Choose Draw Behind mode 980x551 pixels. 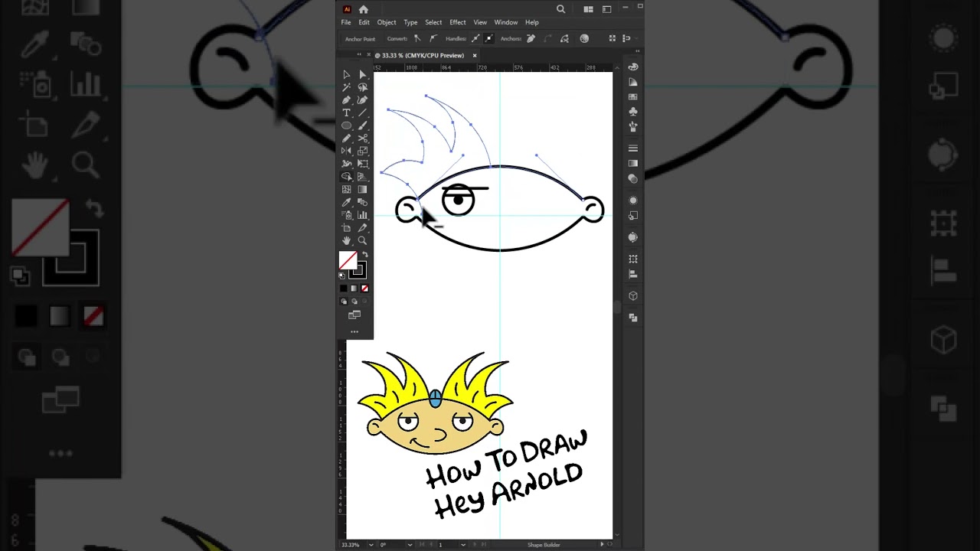(354, 302)
